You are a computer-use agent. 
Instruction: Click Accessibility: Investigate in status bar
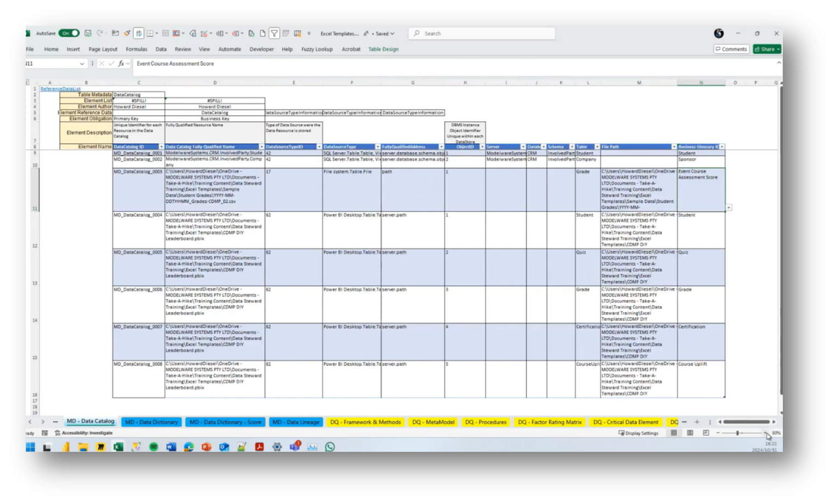83,433
